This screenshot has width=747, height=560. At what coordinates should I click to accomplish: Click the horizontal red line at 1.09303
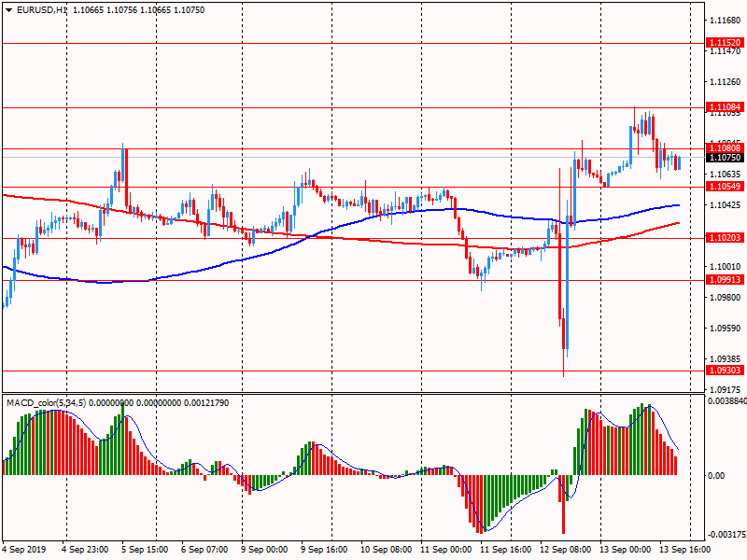point(353,371)
